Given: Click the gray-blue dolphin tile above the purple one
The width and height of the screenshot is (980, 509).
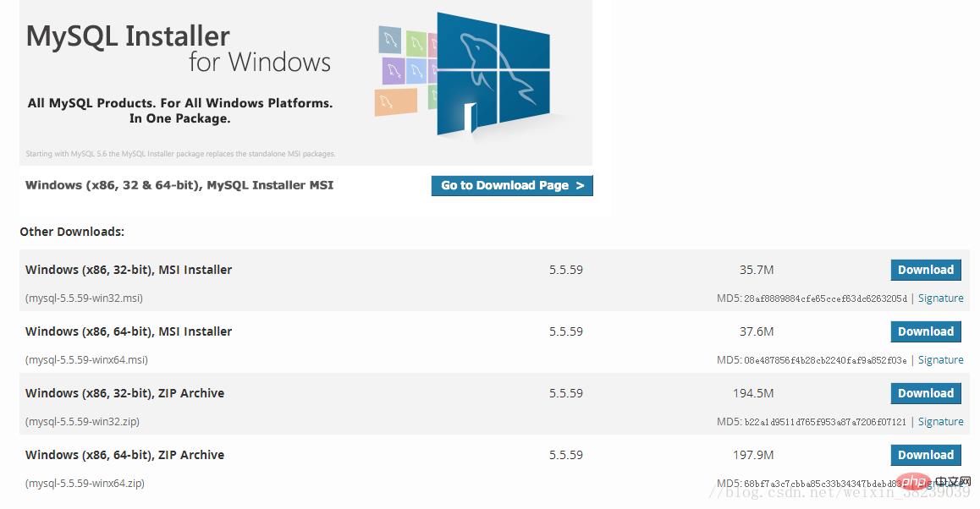Looking at the screenshot, I should [390, 40].
